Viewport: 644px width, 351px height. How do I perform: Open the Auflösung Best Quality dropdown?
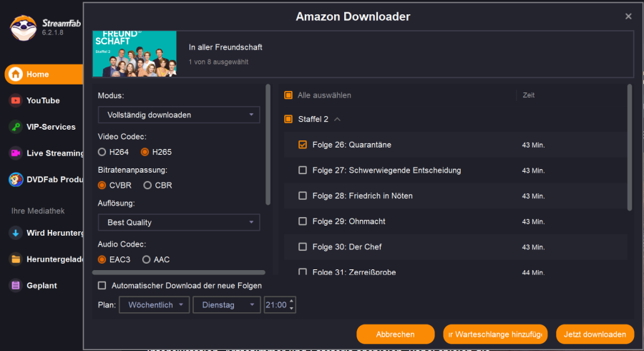pos(179,222)
